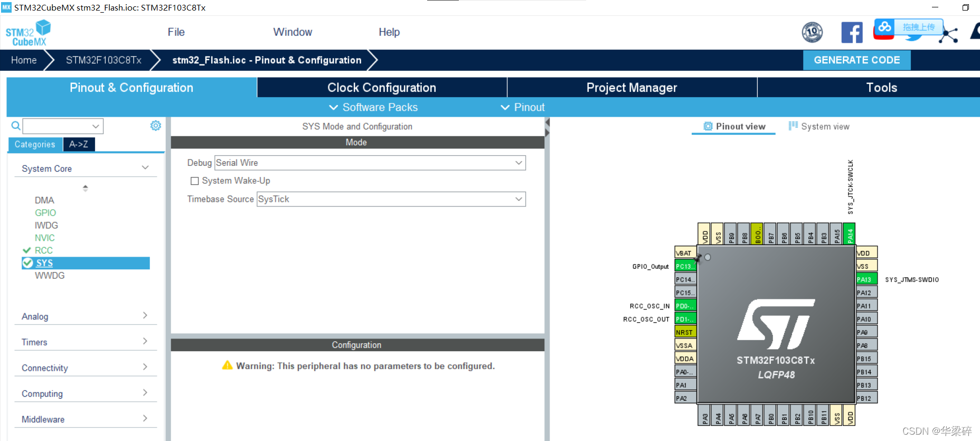
Task: Select the PD0 RCC_OSC_IN pin
Action: coord(685,306)
